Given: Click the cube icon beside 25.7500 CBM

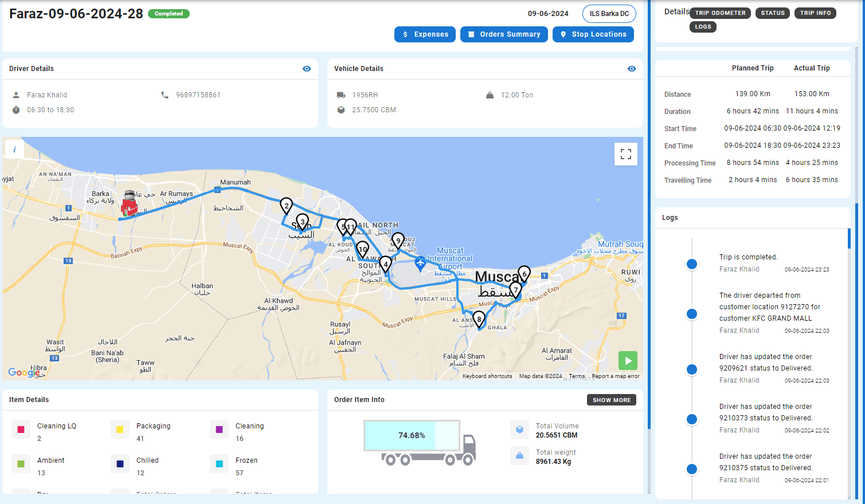Looking at the screenshot, I should 341,110.
